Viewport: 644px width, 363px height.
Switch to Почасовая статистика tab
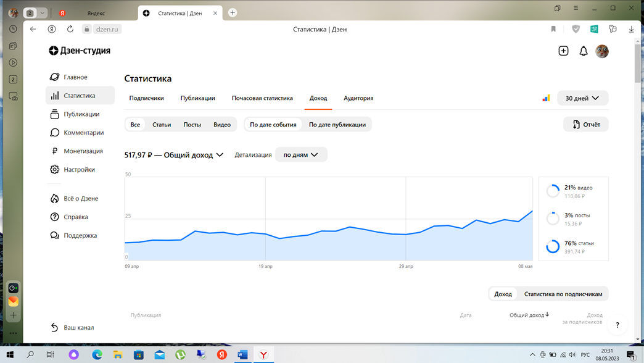point(262,98)
